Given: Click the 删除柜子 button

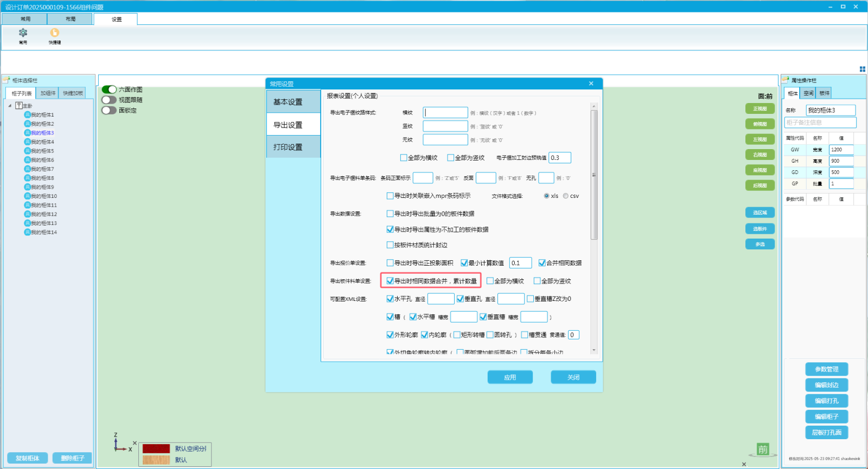Looking at the screenshot, I should point(72,458).
